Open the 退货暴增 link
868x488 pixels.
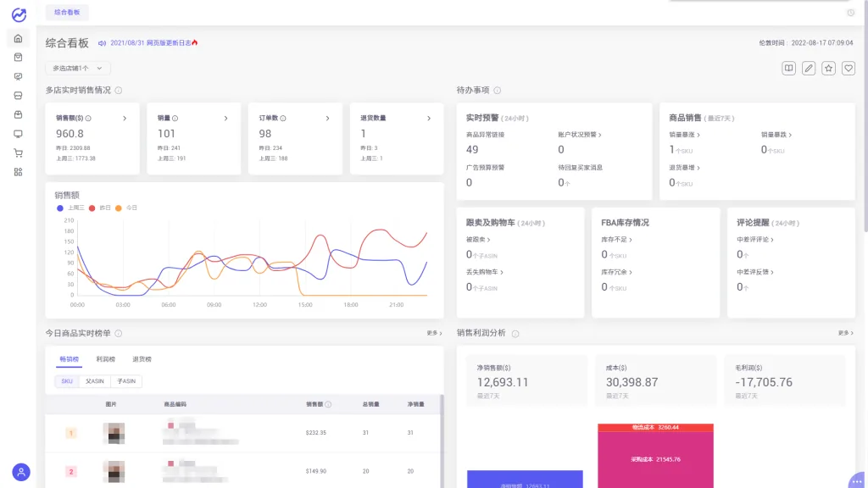click(684, 168)
